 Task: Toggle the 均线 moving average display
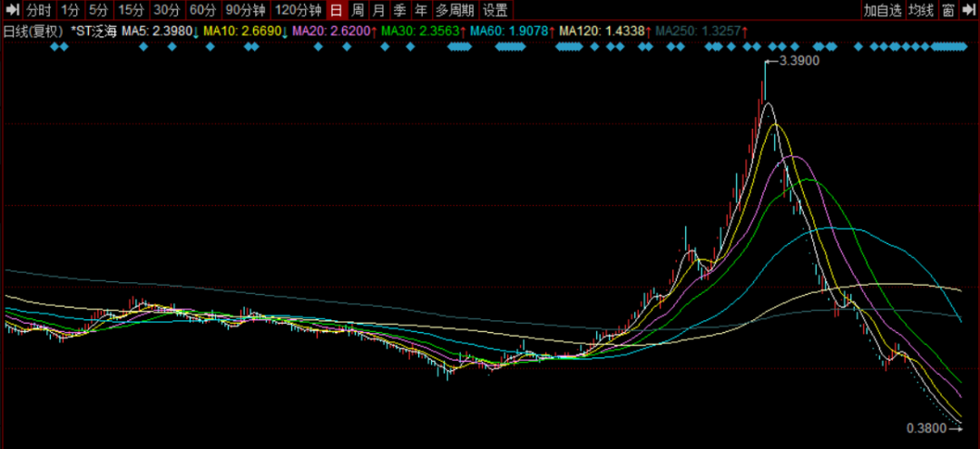click(x=921, y=11)
